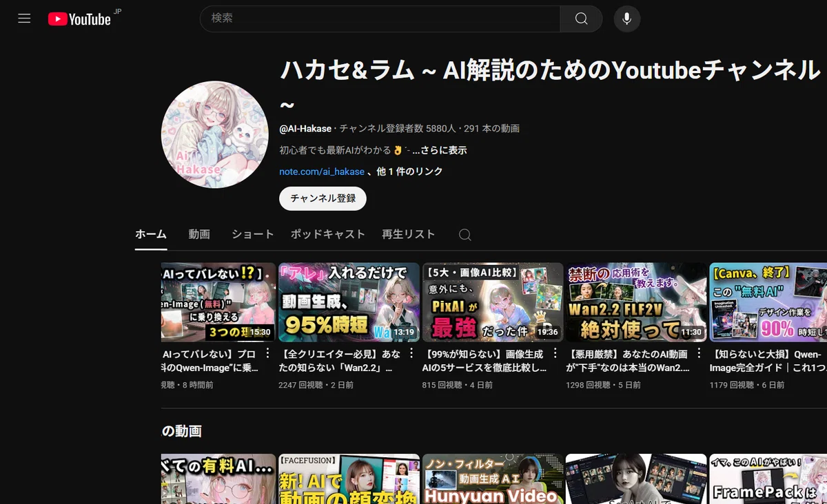The width and height of the screenshot is (827, 504).
Task: Click the 2247 回視聴・2 日前 text
Action: pyautogui.click(x=316, y=386)
